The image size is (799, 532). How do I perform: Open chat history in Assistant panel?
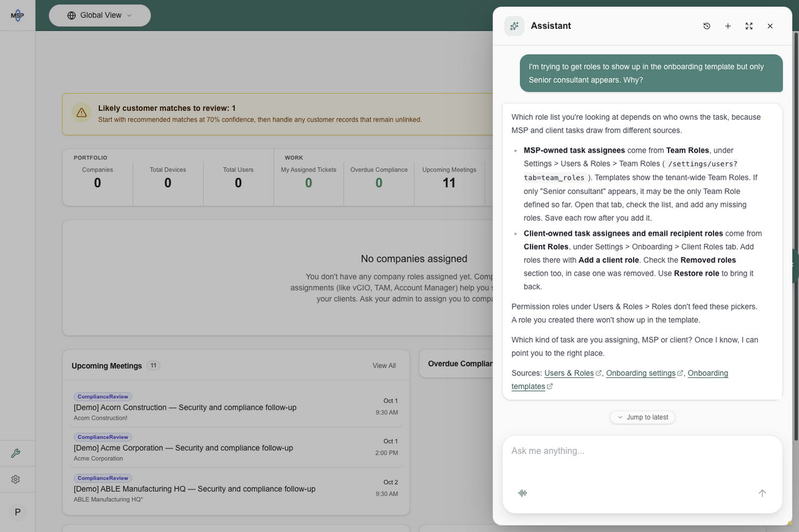(707, 26)
